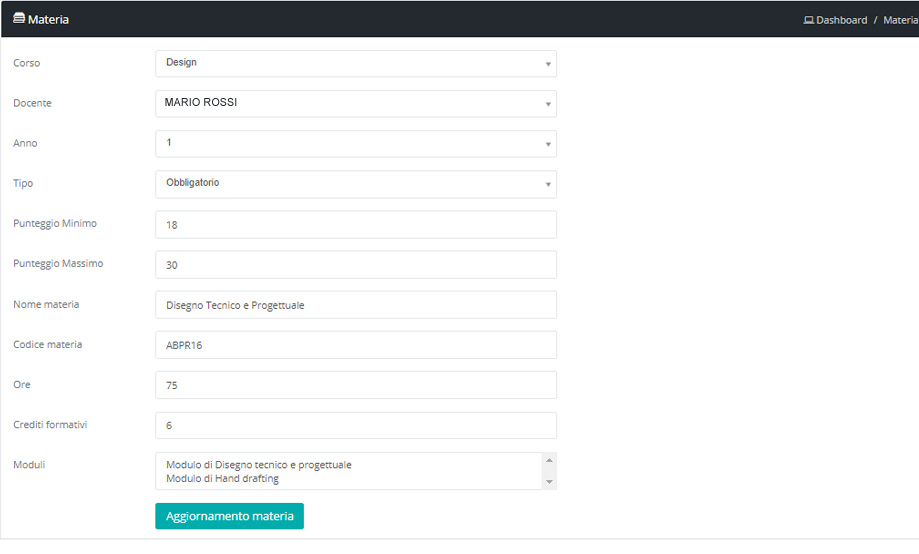Viewport: 919px width, 554px height.
Task: Click the Ore input field
Action: [355, 385]
